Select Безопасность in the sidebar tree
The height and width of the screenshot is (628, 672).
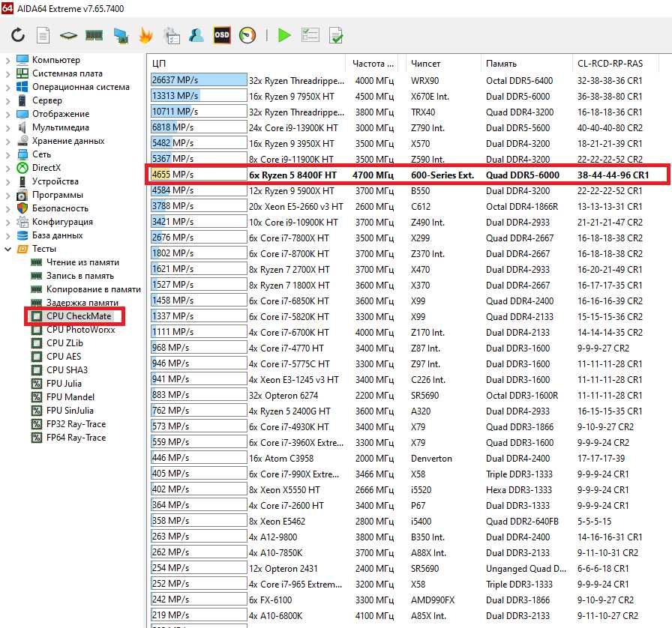pyautogui.click(x=60, y=208)
